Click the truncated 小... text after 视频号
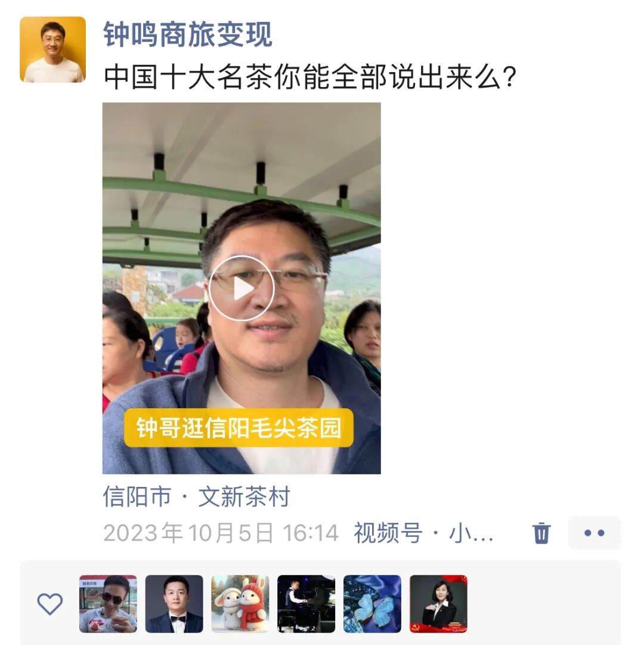Viewport: 644px width, 645px height. pos(471,533)
